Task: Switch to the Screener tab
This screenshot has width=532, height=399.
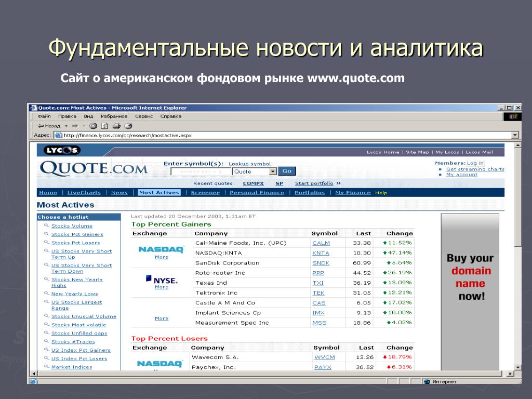Action: [205, 193]
